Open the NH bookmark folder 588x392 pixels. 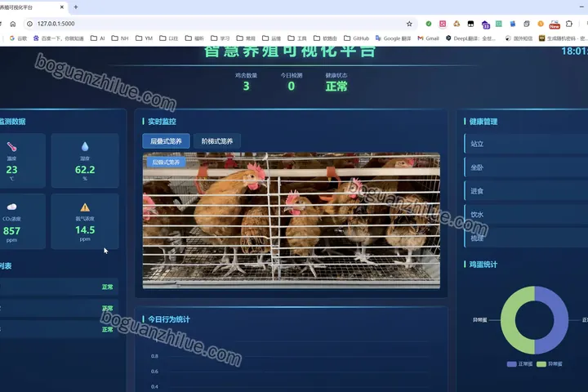click(x=120, y=38)
